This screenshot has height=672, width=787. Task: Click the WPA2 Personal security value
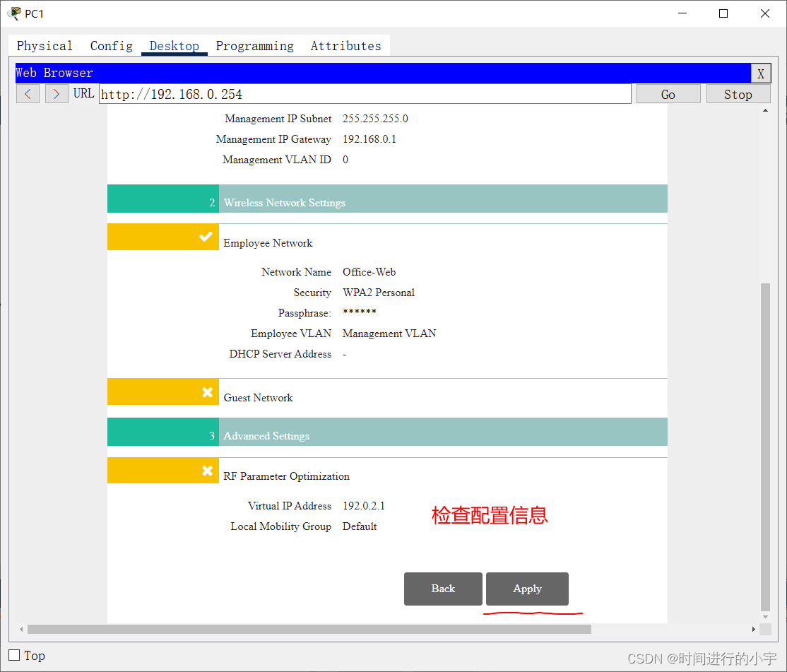[x=379, y=293]
